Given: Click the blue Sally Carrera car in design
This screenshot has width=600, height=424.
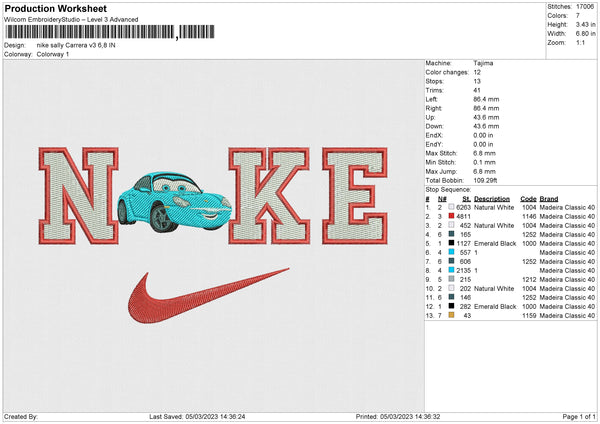Looking at the screenshot, I should 175,202.
